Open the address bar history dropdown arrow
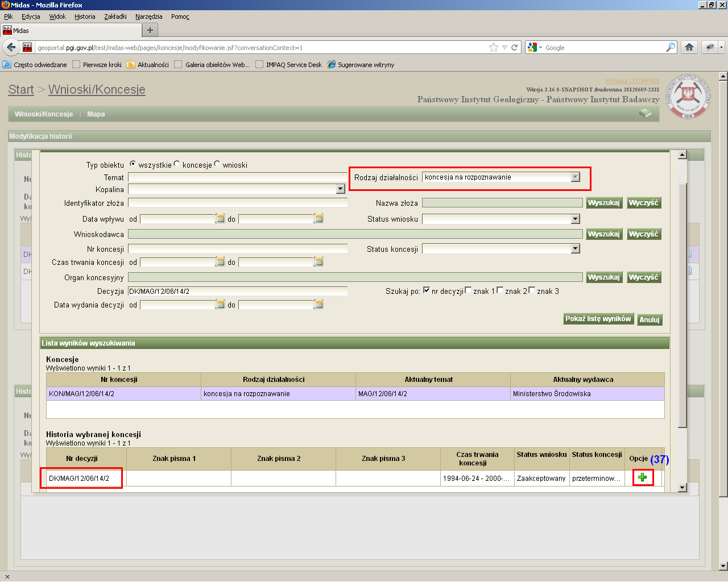Screen dimensions: 728x582 pyautogui.click(x=504, y=48)
